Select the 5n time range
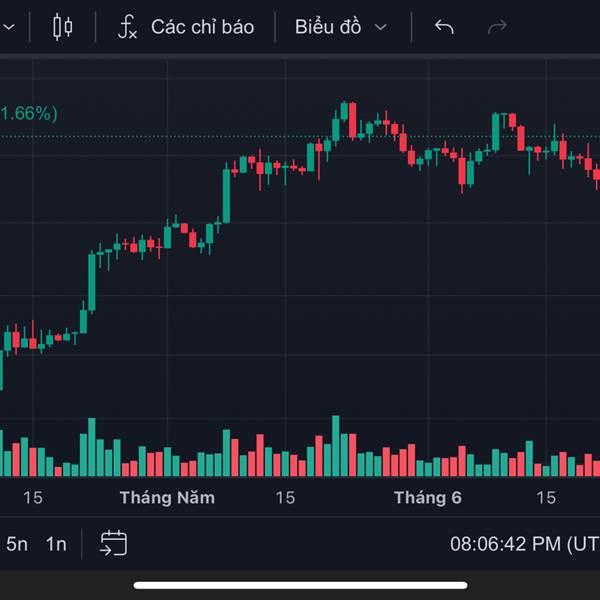 click(x=17, y=544)
